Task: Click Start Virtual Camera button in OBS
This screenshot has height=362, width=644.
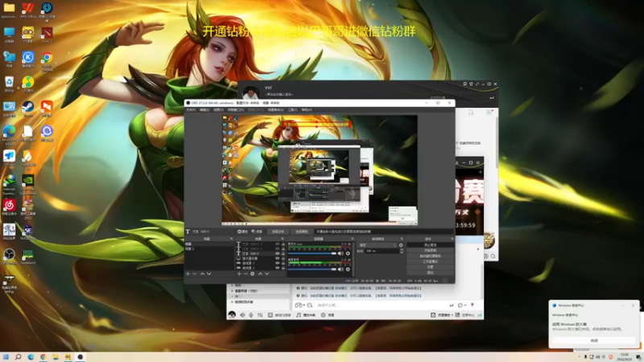Action: (430, 256)
